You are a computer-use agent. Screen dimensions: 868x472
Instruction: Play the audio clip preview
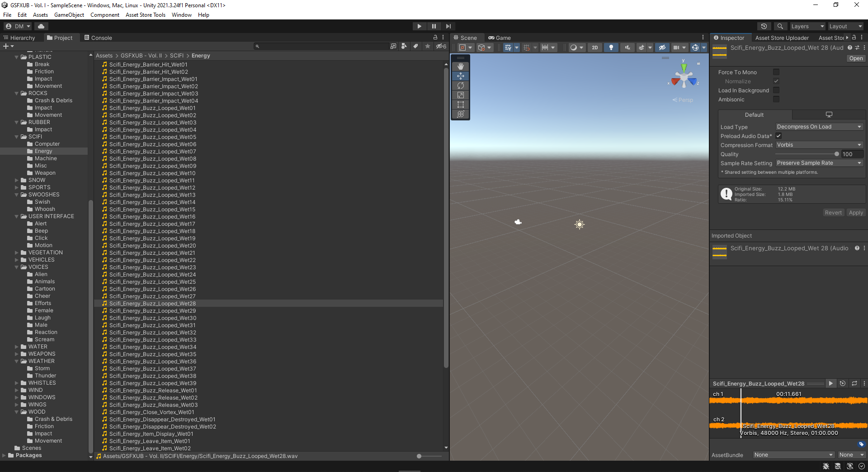(x=830, y=383)
